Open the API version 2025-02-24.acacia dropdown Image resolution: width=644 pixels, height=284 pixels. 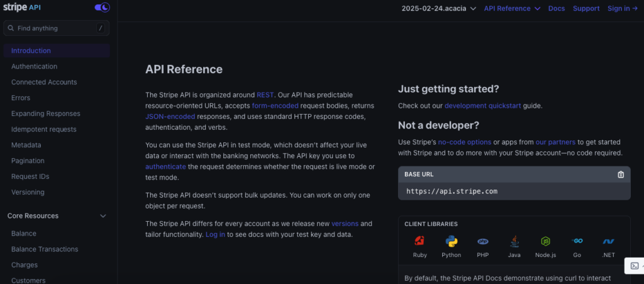coord(439,8)
